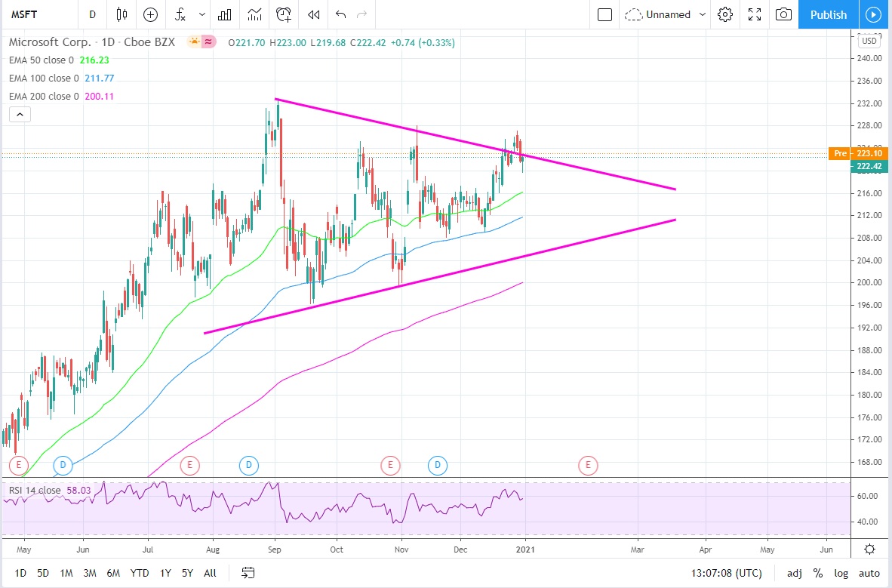The width and height of the screenshot is (892, 588).
Task: Select the RSI 14 close indicator label
Action: tap(35, 490)
